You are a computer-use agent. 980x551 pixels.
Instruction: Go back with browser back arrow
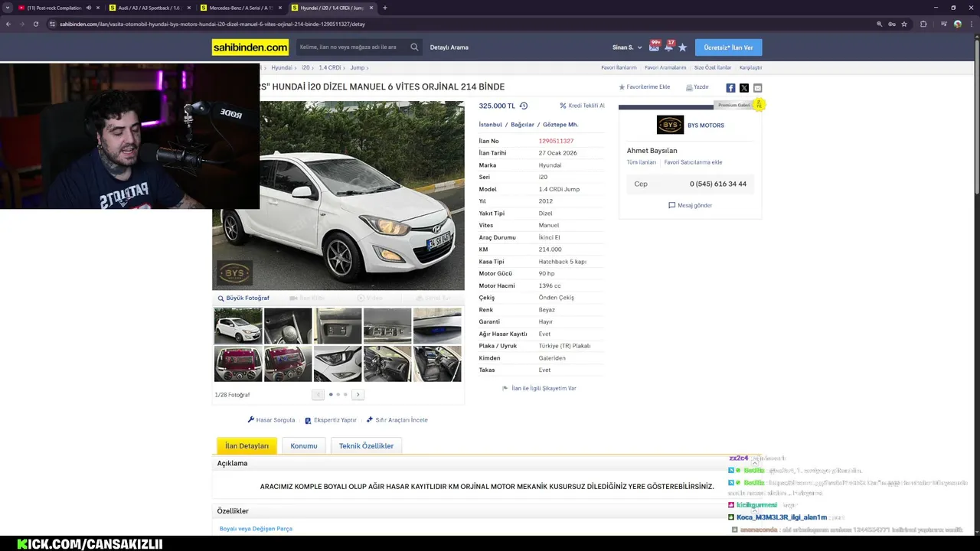tap(8, 24)
